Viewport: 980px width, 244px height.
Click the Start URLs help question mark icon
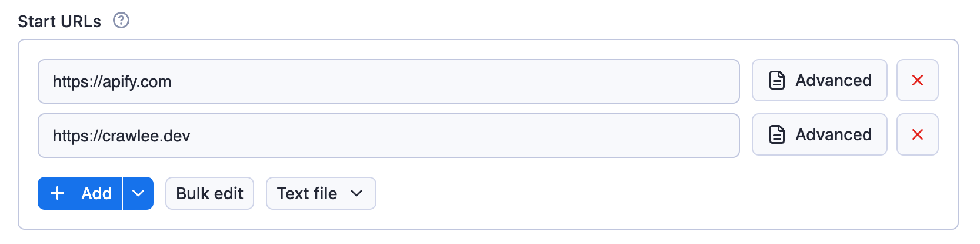pyautogui.click(x=121, y=21)
